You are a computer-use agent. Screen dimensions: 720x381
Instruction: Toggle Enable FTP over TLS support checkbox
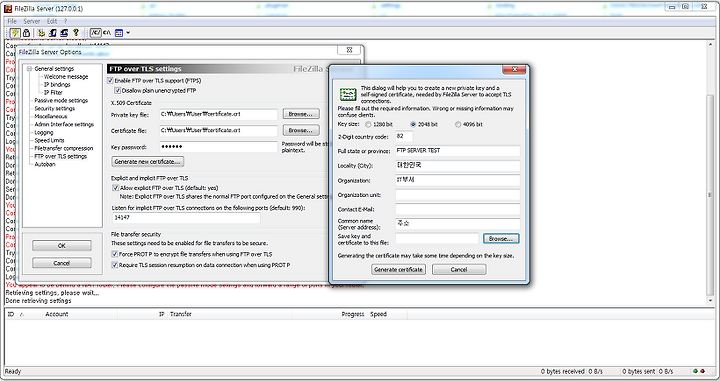coord(110,80)
